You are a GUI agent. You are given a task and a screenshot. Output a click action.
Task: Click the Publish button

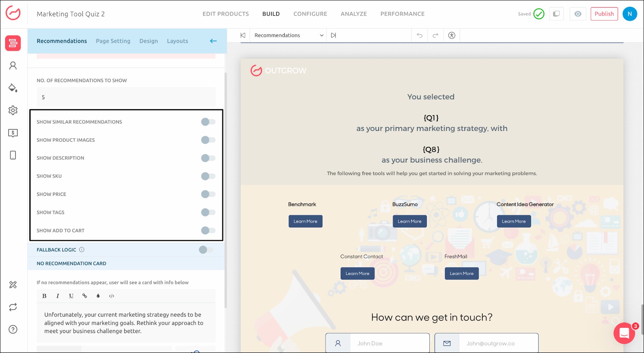coord(604,14)
